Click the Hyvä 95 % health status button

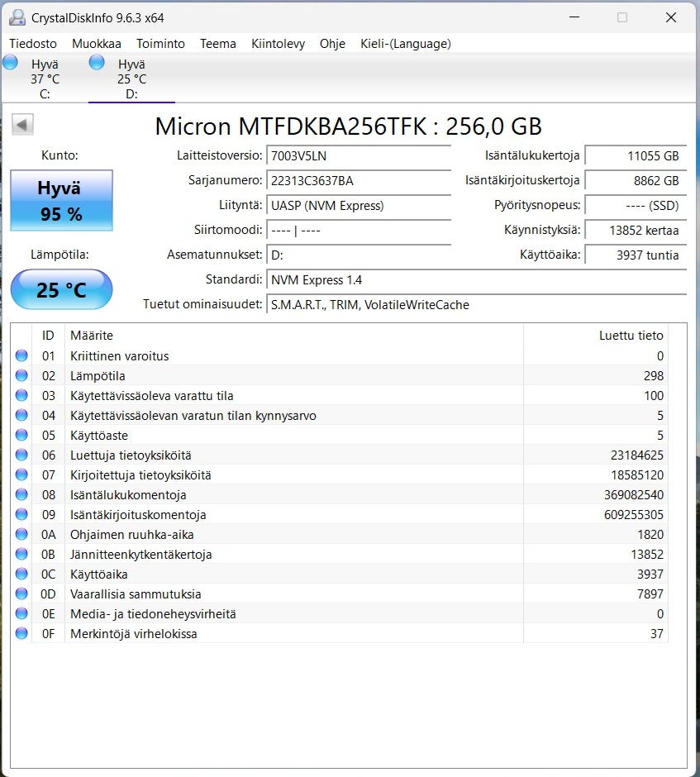pyautogui.click(x=61, y=201)
